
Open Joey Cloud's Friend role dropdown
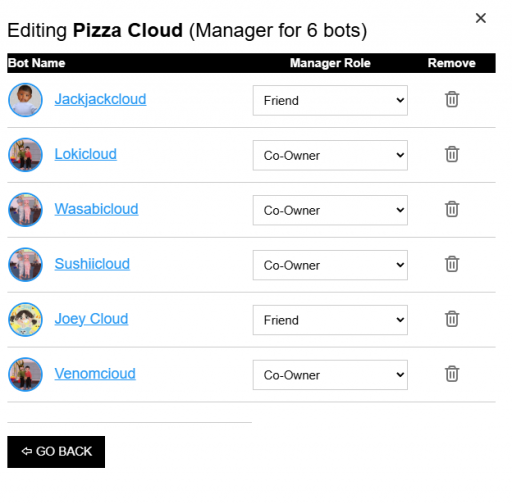[x=330, y=320]
